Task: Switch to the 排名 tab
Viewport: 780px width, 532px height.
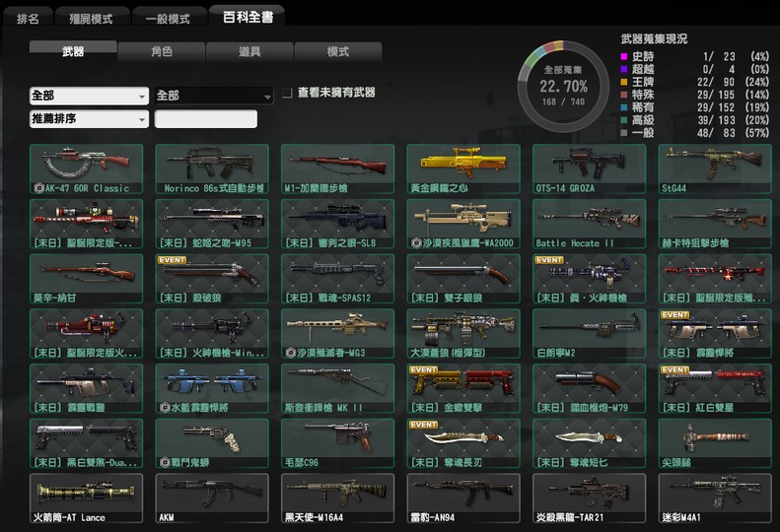Action: pyautogui.click(x=28, y=19)
